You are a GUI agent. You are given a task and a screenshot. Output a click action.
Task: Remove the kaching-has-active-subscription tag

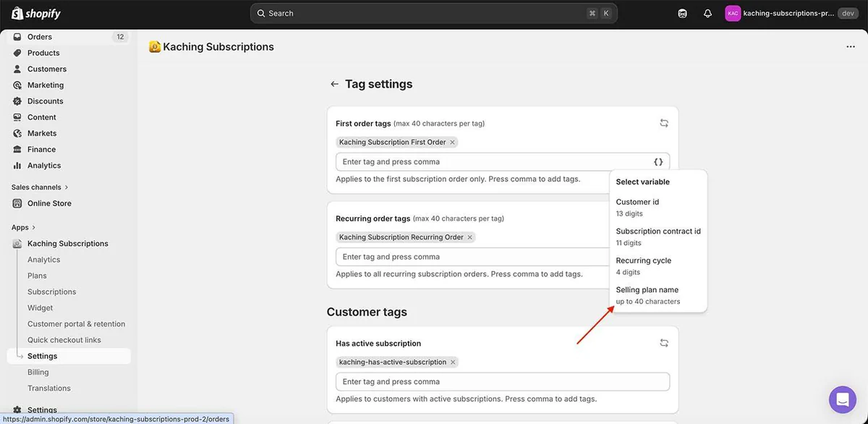tap(453, 362)
